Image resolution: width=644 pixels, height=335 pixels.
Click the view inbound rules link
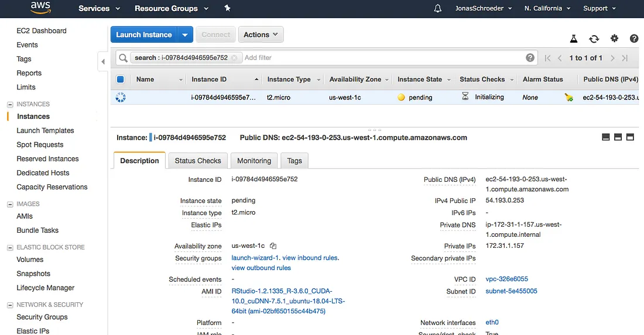pyautogui.click(x=310, y=258)
